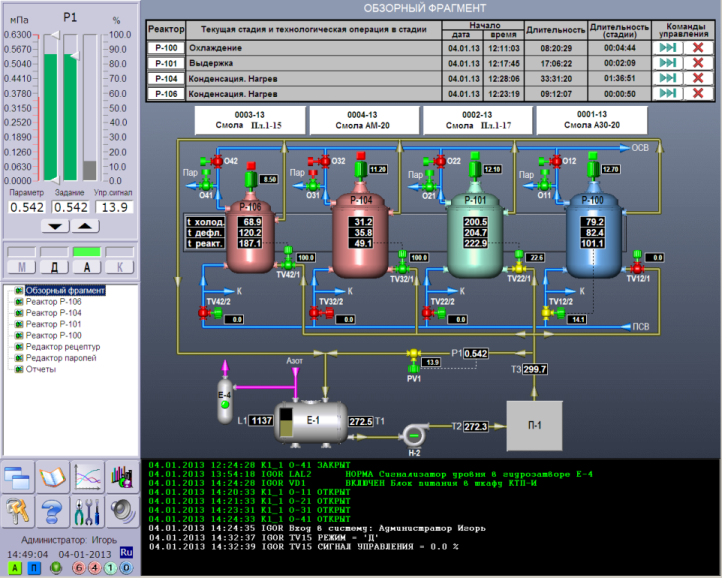Click reactor cell Р-100 in the table
Image resolution: width=722 pixels, height=578 pixels.
(166, 47)
